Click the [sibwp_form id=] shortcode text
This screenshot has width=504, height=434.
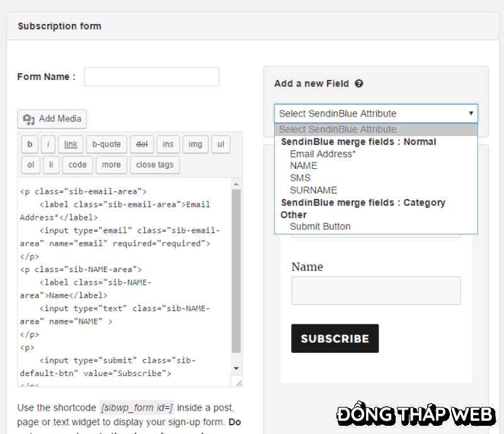[137, 408]
